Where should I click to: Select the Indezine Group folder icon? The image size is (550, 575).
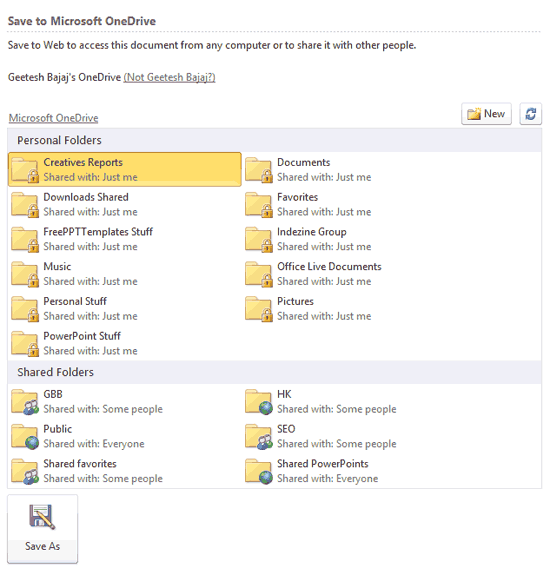[259, 239]
